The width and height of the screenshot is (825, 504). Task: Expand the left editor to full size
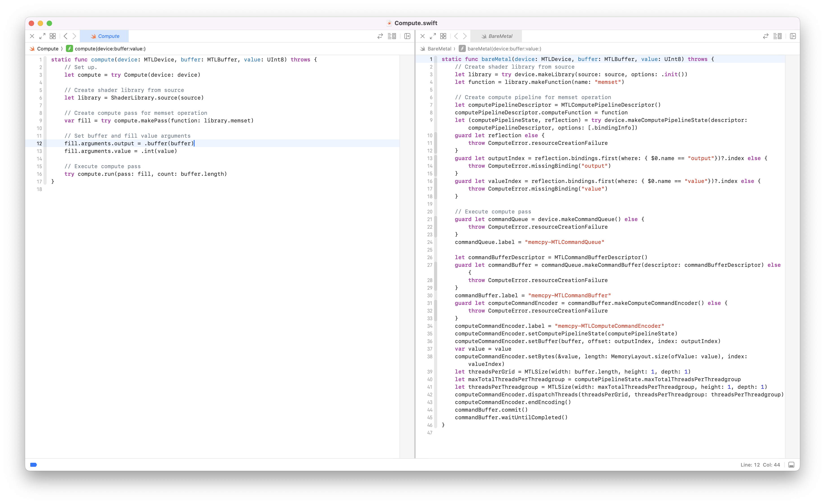coord(42,36)
